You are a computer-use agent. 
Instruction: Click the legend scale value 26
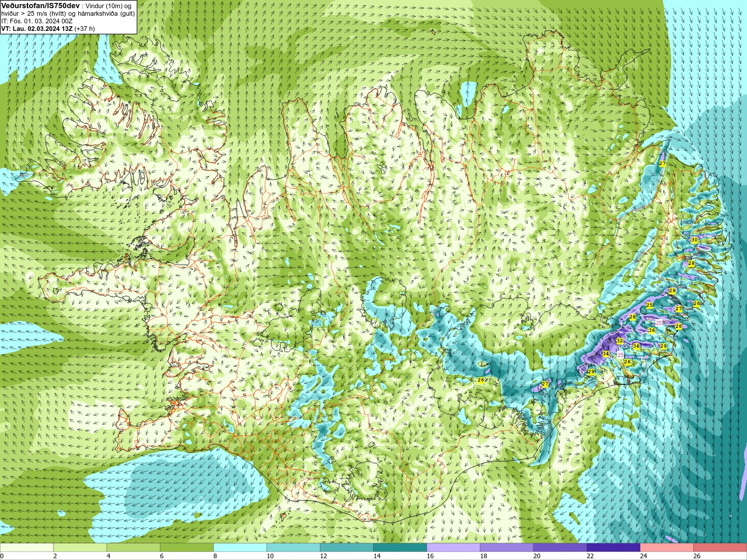click(x=697, y=556)
